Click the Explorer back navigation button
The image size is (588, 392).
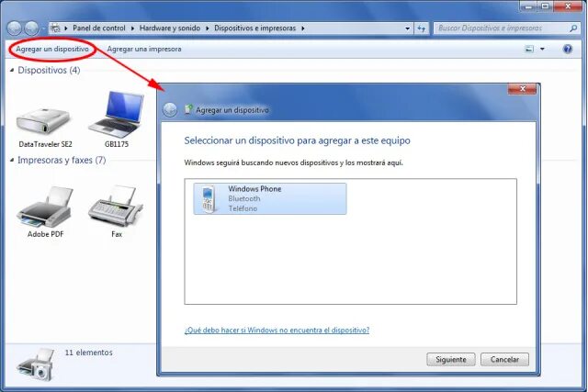click(x=15, y=28)
